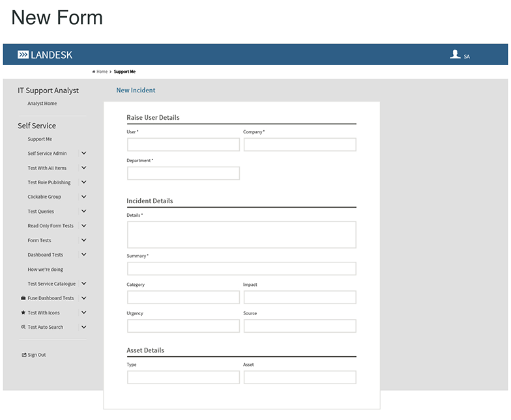
Task: Click the Sign Out icon
Action: (24, 355)
